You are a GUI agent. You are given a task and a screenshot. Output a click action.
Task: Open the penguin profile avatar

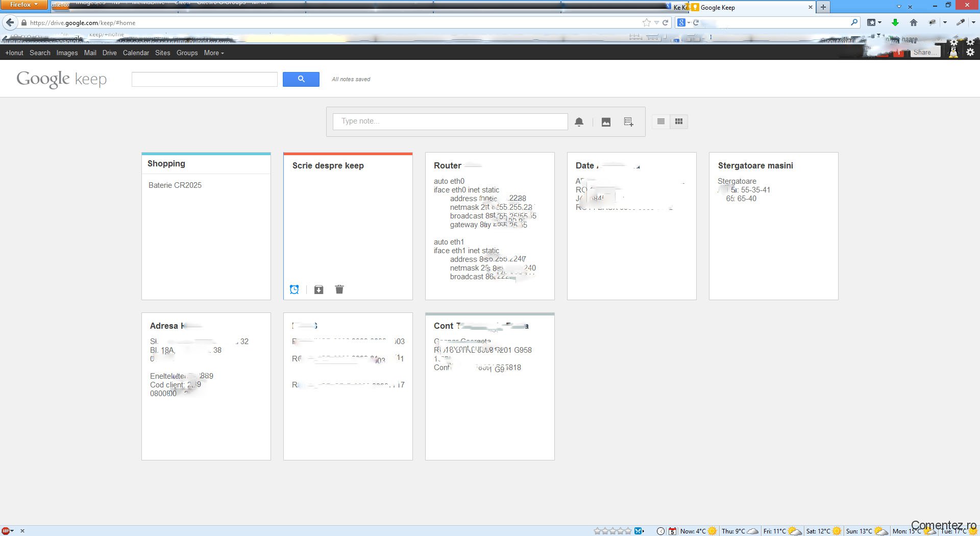pyautogui.click(x=953, y=52)
